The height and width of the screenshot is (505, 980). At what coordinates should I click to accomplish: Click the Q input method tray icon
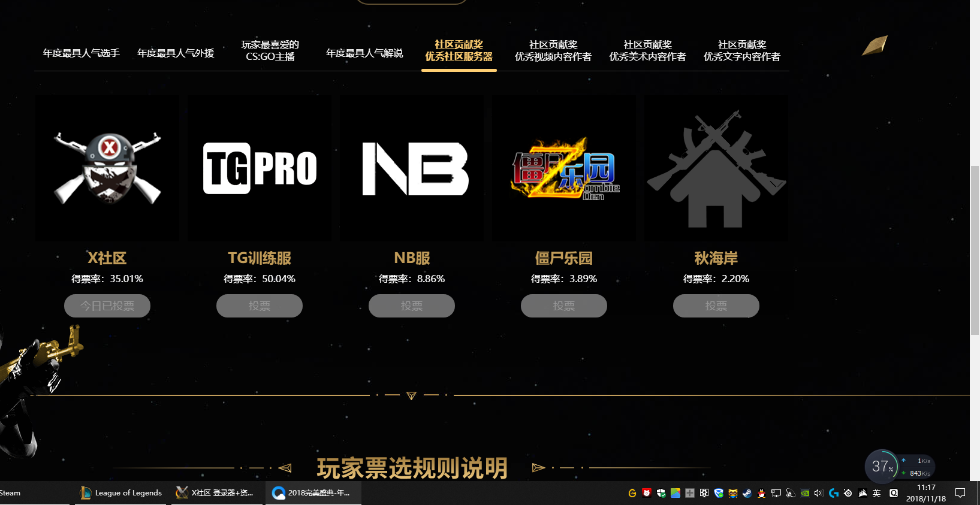[x=894, y=493]
